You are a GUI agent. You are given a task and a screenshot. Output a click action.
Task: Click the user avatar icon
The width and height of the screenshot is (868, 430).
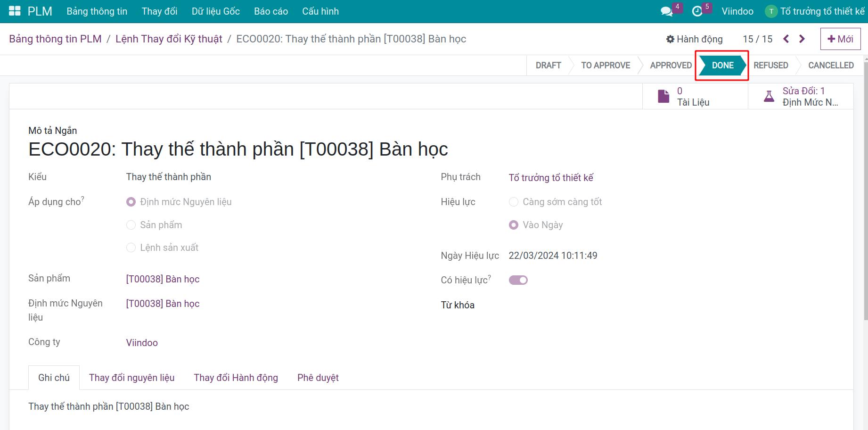(x=771, y=11)
